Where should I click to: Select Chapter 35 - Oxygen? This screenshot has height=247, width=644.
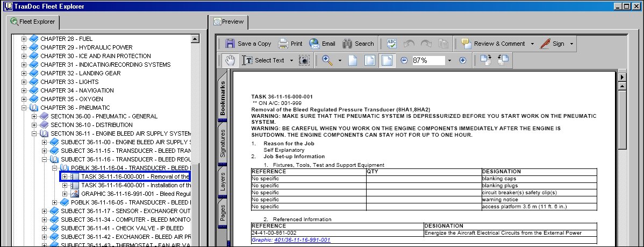pyautogui.click(x=71, y=99)
